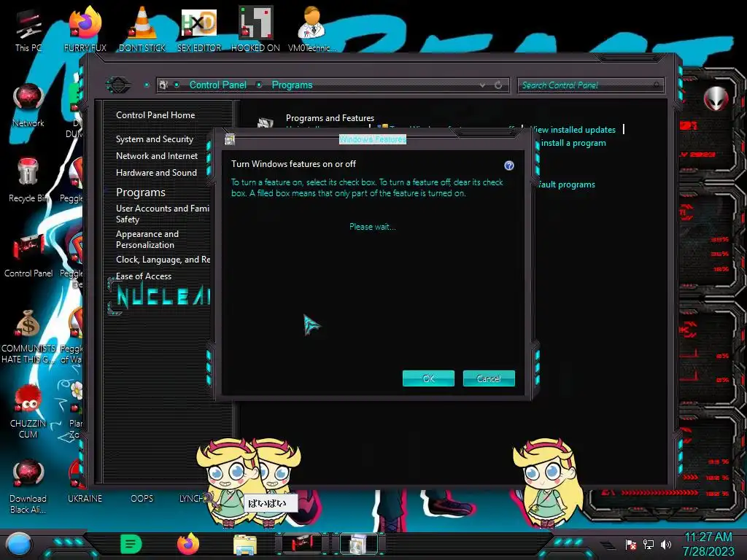The image size is (747, 560).
Task: Refresh the Control Panel window
Action: click(498, 85)
